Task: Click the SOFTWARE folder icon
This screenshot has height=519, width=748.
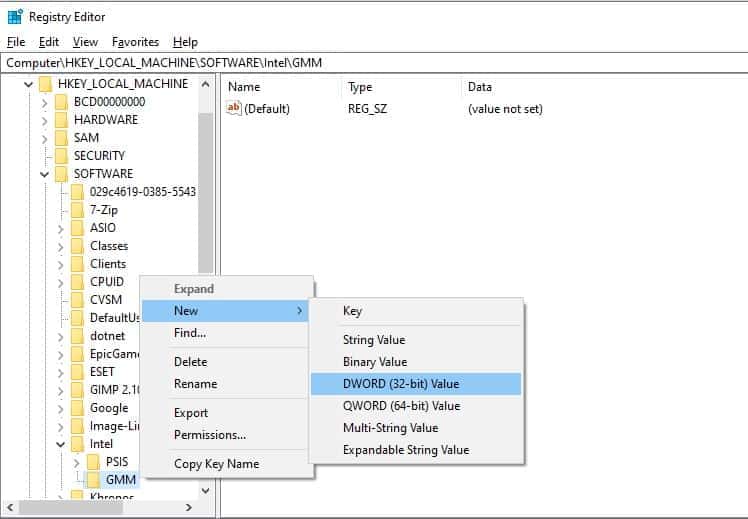Action: pyautogui.click(x=61, y=174)
